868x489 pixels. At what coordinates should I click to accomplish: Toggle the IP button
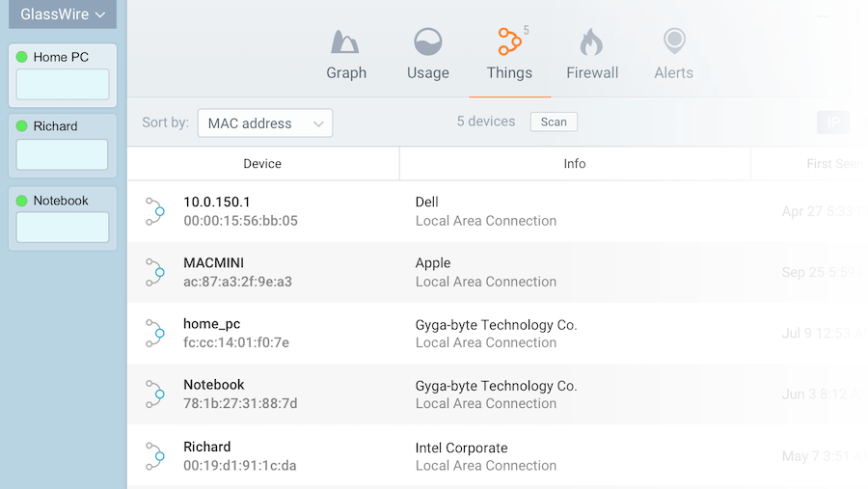click(x=833, y=122)
